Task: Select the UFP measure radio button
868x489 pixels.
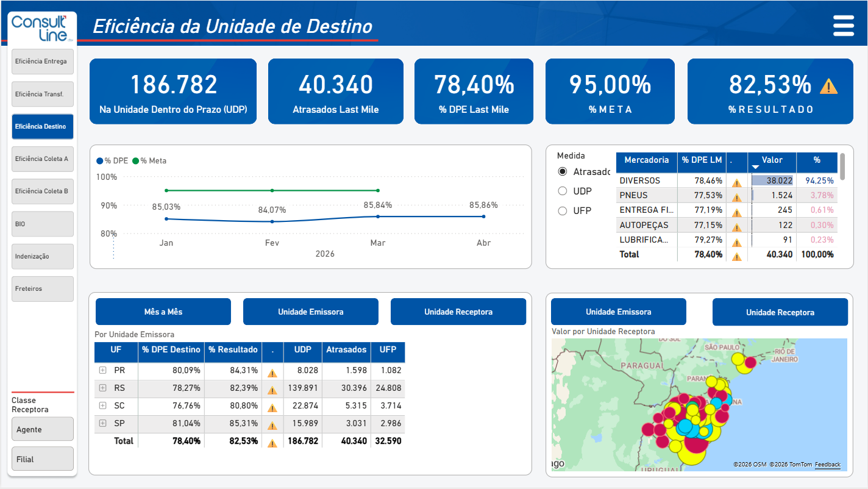Action: (563, 210)
